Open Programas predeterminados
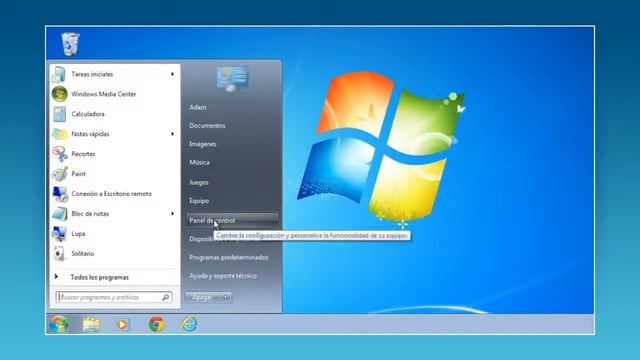Screen dimensions: 640x360 tap(229, 257)
